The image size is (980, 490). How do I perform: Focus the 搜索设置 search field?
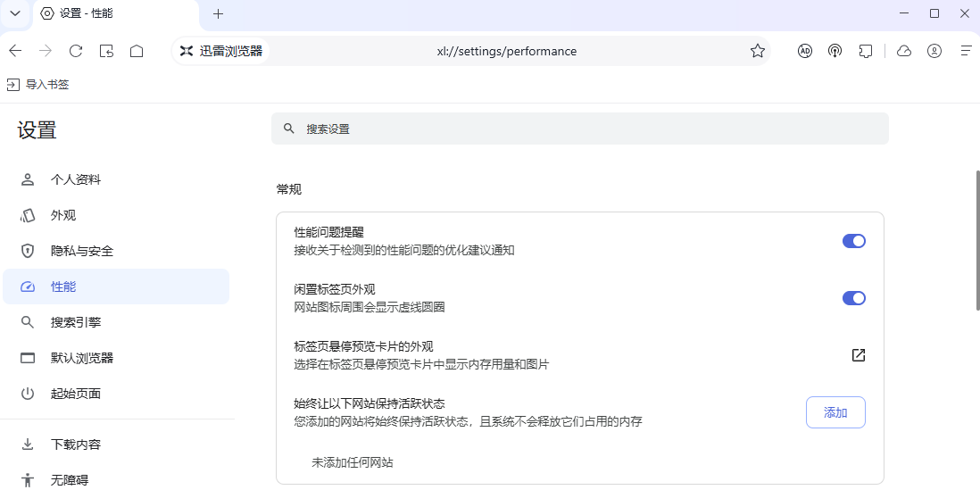coord(580,129)
